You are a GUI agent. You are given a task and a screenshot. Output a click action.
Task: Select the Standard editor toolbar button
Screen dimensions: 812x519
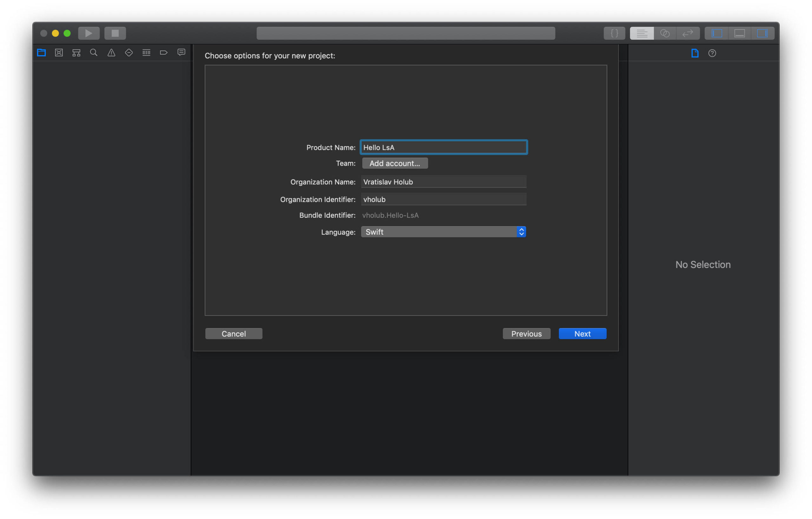(642, 33)
